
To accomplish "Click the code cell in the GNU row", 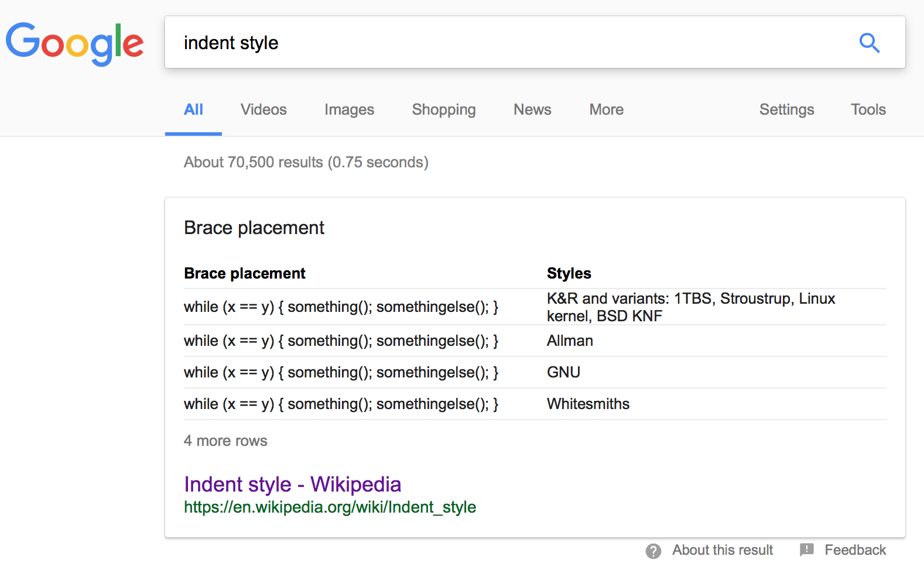I will [341, 372].
